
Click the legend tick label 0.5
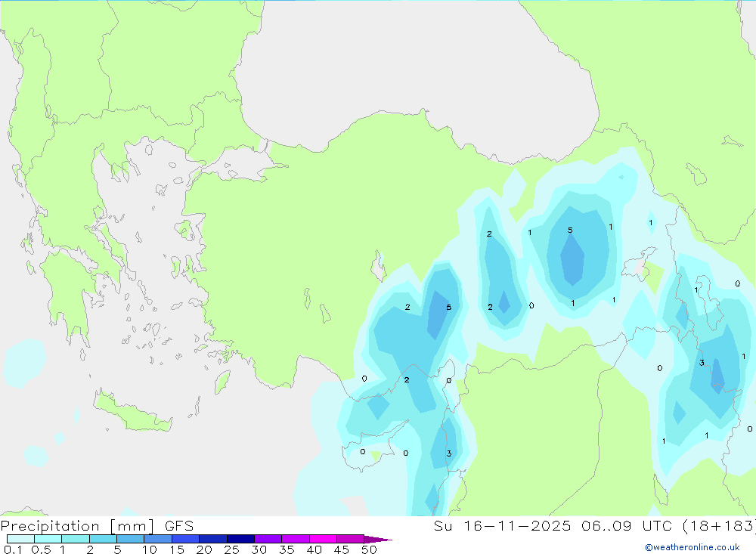(41, 549)
